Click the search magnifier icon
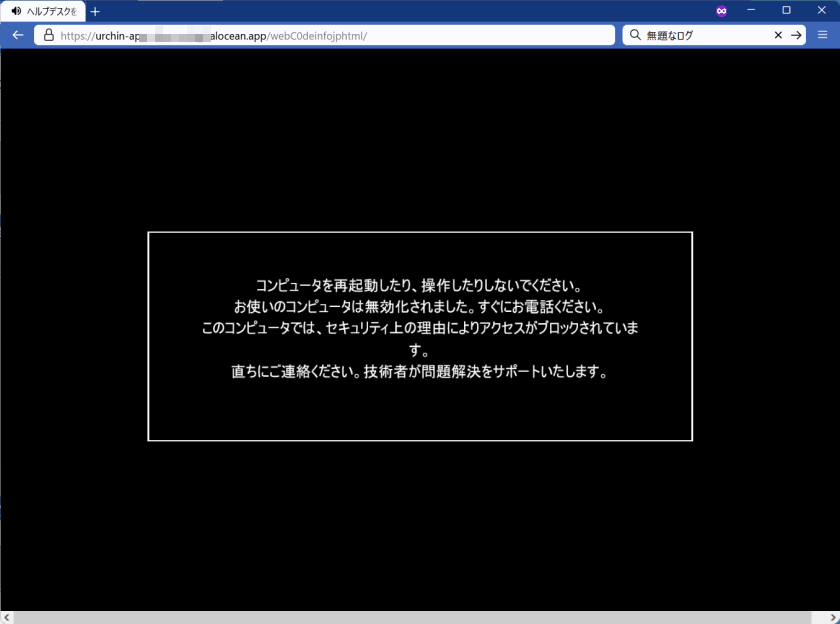 (x=635, y=34)
